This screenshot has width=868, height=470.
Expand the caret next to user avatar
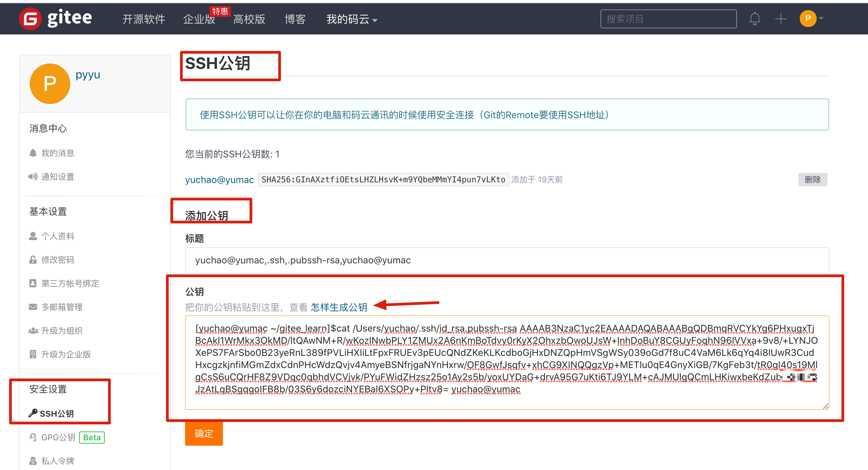(821, 19)
